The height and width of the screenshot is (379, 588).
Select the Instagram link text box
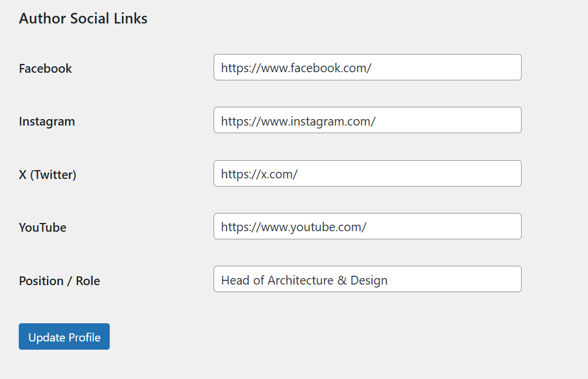coord(367,120)
